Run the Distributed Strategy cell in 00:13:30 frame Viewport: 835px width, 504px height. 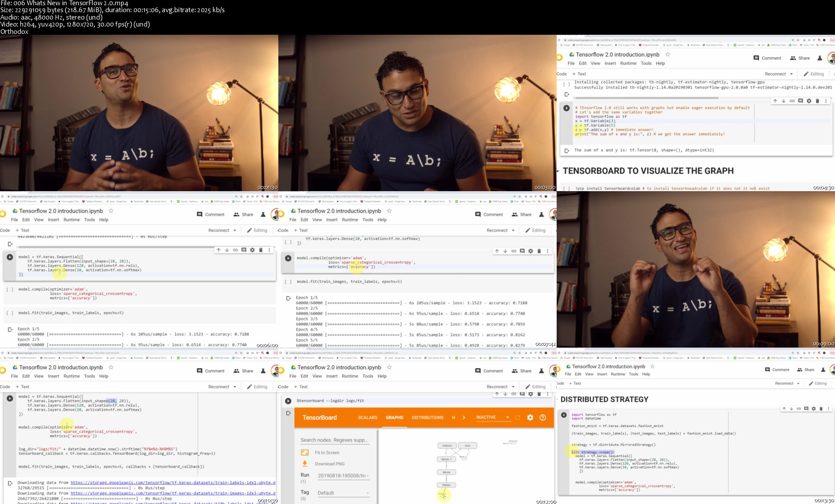564,415
